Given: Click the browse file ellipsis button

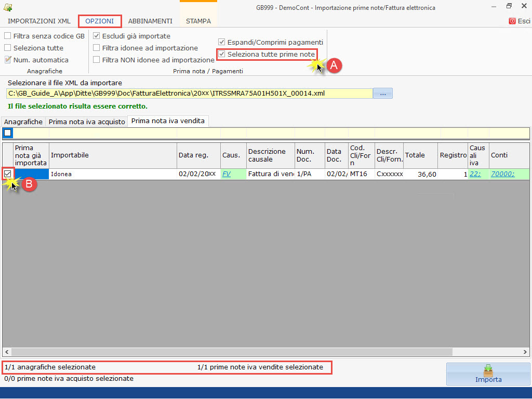Looking at the screenshot, I should (x=383, y=94).
